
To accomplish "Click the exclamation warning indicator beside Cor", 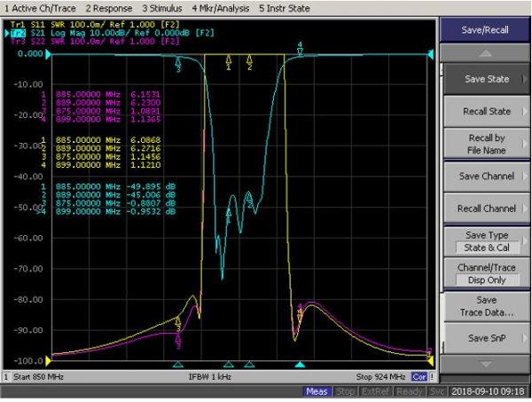I will tap(433, 377).
